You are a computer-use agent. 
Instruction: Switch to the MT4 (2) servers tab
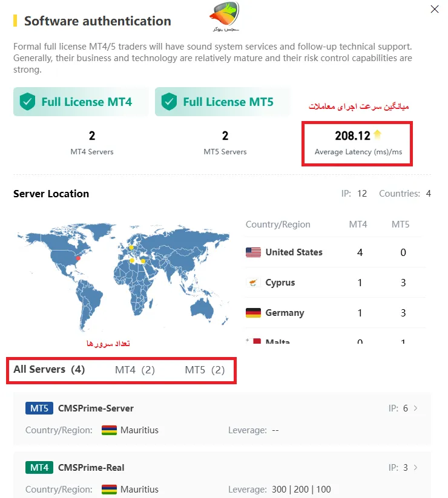pyautogui.click(x=135, y=370)
